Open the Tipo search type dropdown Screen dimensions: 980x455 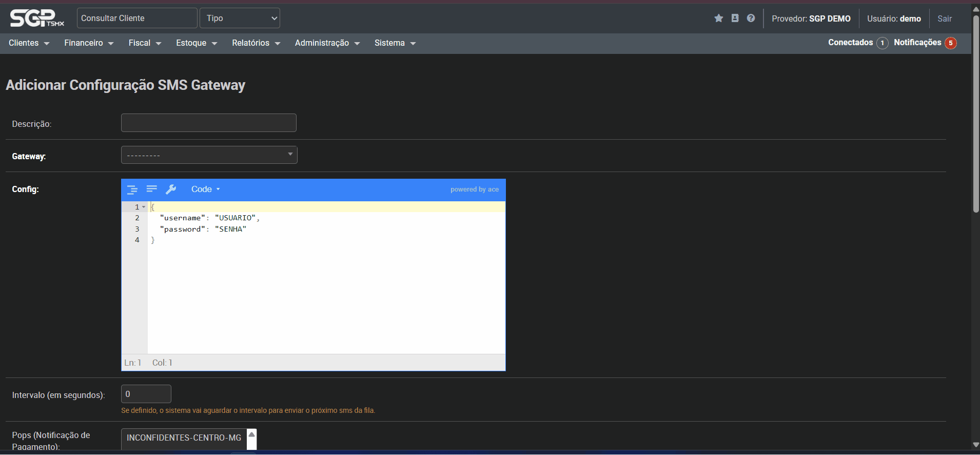pyautogui.click(x=240, y=18)
